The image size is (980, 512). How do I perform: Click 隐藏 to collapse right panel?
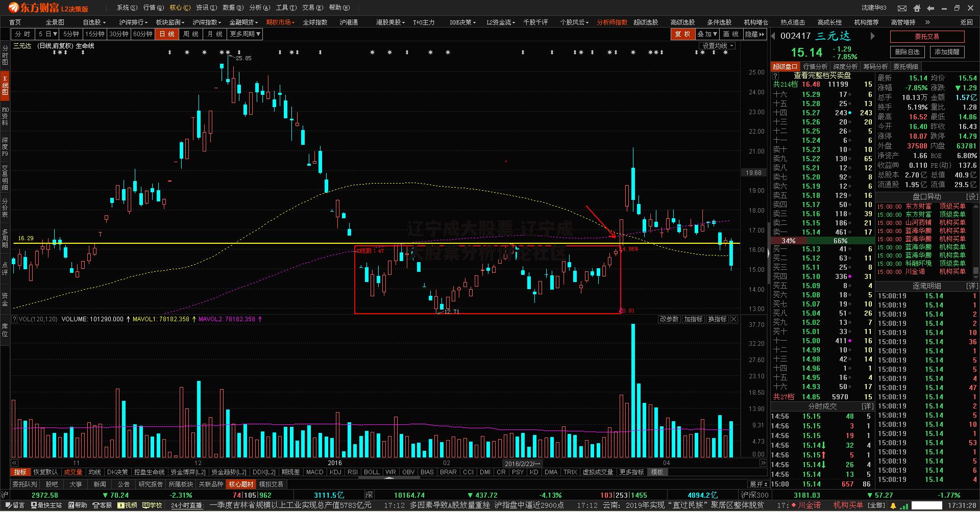[755, 34]
